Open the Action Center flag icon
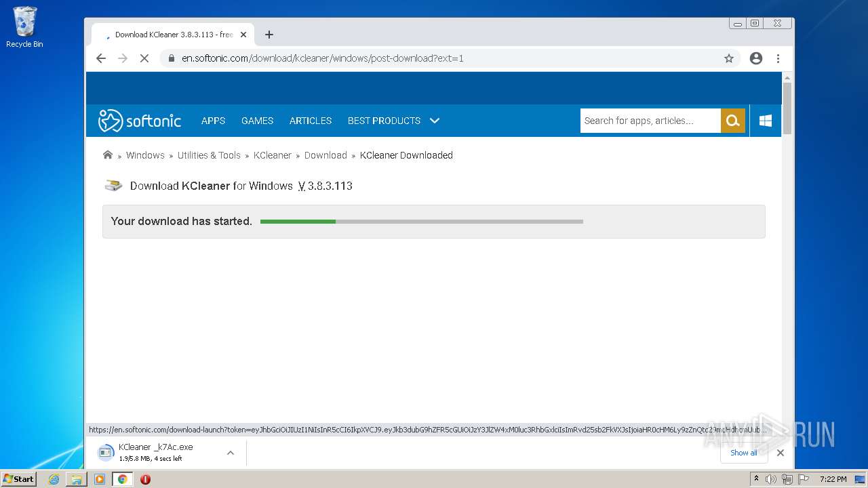This screenshot has width=868, height=488. coord(804,479)
